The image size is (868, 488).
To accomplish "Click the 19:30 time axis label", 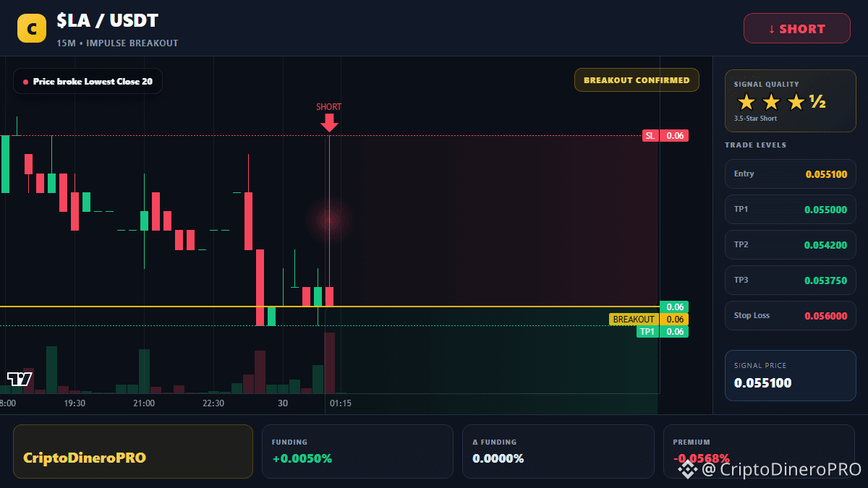I will [75, 403].
